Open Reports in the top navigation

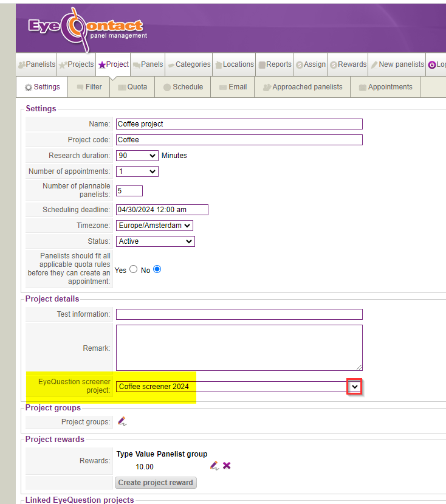(x=275, y=64)
